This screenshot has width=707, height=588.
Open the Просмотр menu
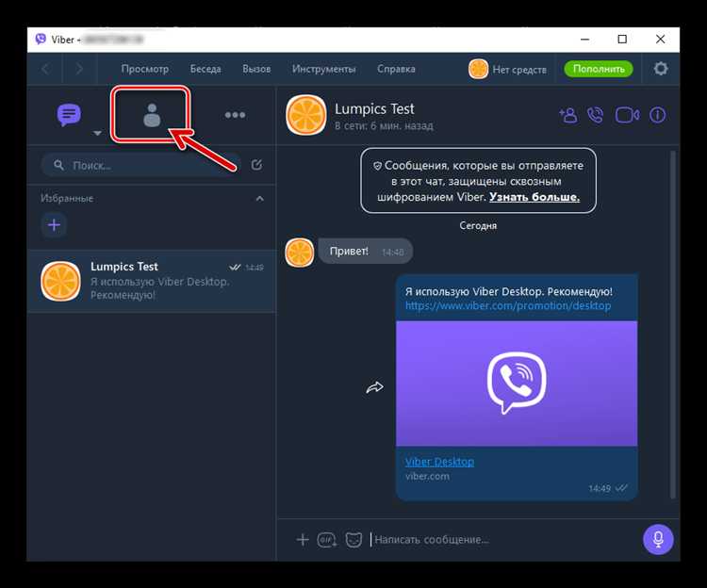(x=145, y=69)
